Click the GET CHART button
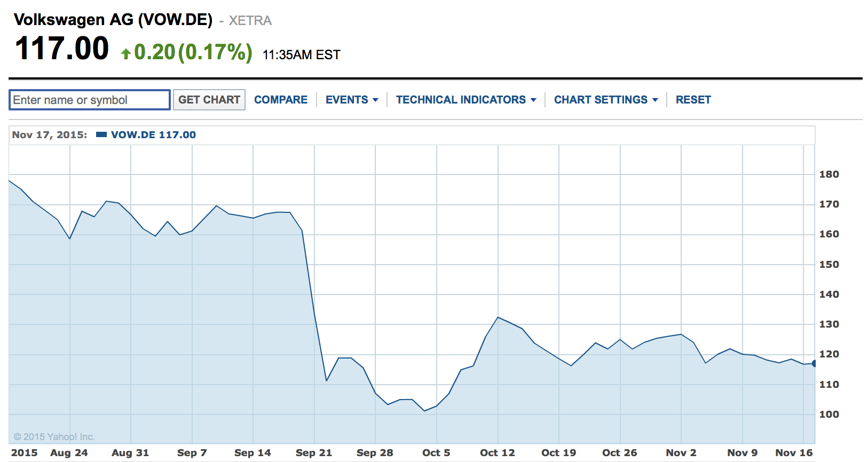The height and width of the screenshot is (462, 868). pyautogui.click(x=209, y=100)
